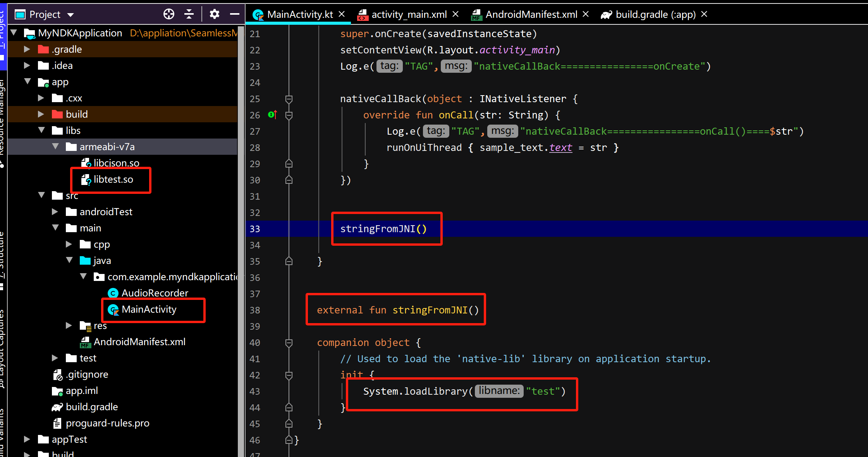Switch to the activity_main.xml tab
868x457 pixels.
[409, 15]
